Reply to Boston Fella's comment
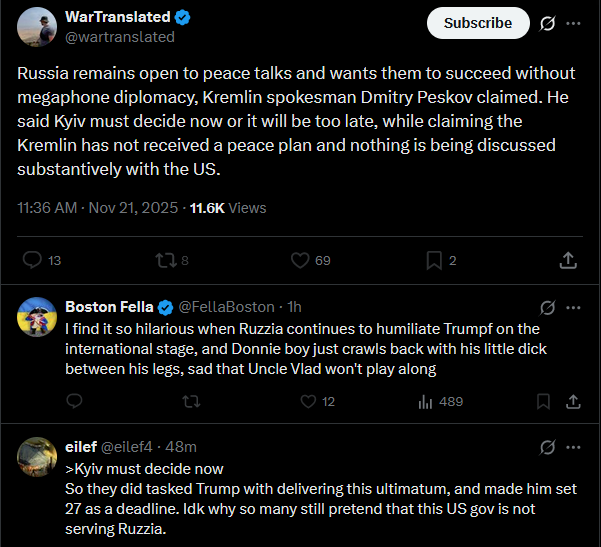Viewport: 601px width, 547px height. pyautogui.click(x=74, y=401)
